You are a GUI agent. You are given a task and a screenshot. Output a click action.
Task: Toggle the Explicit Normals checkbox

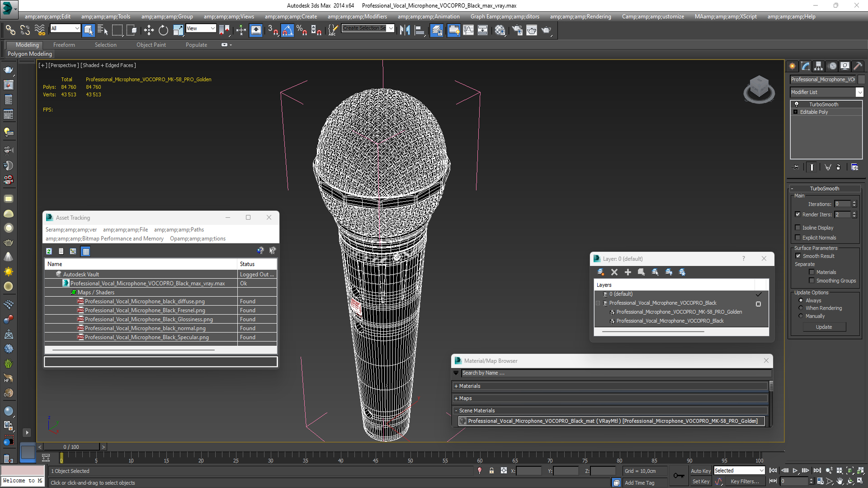coord(798,238)
